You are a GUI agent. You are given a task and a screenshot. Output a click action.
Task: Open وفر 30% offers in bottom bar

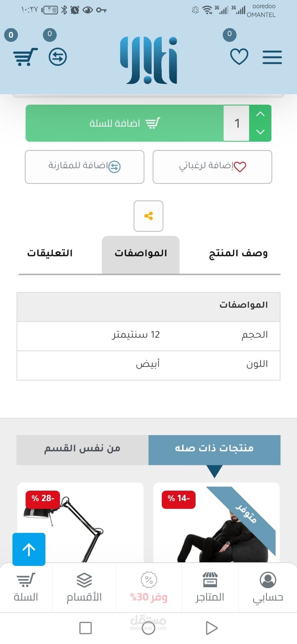point(149,588)
